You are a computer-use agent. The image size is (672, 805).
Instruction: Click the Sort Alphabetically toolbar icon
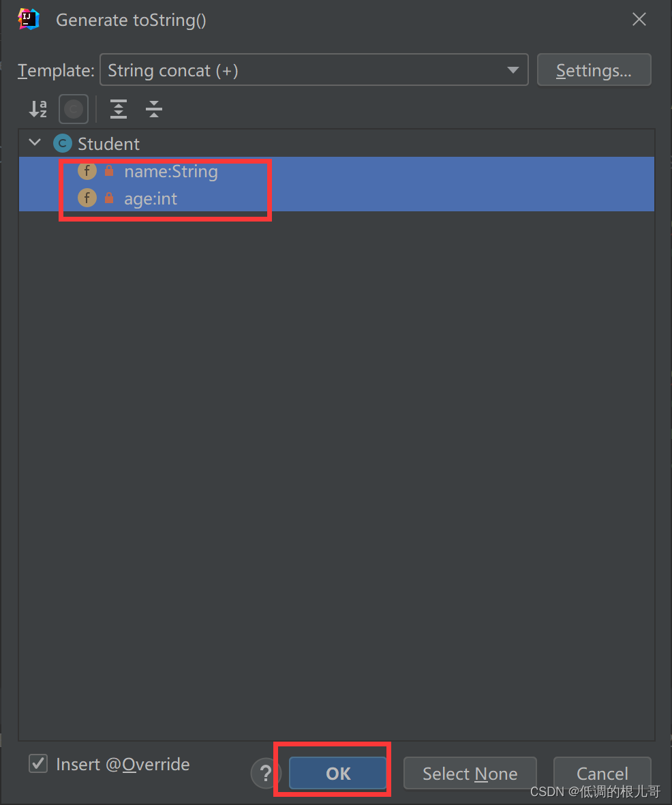[38, 109]
